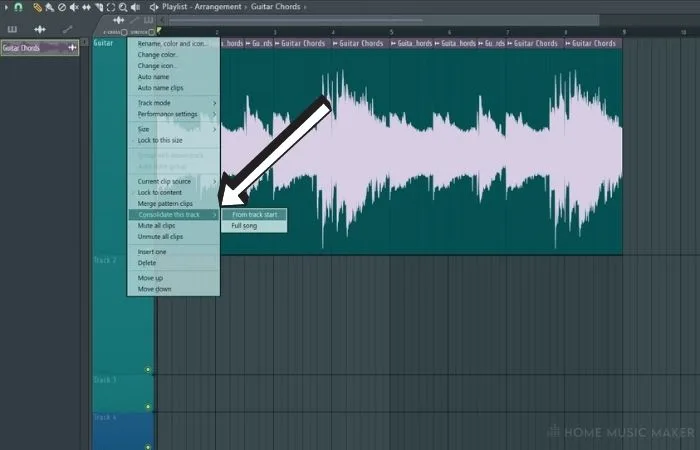Choose Rename, color and icon

172,44
